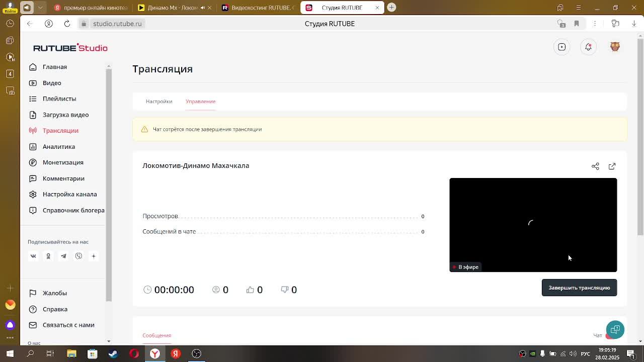Switch to Видеохостинг RUTUBE browser tab
Viewport: 644px width, 362px height.
[x=258, y=8]
